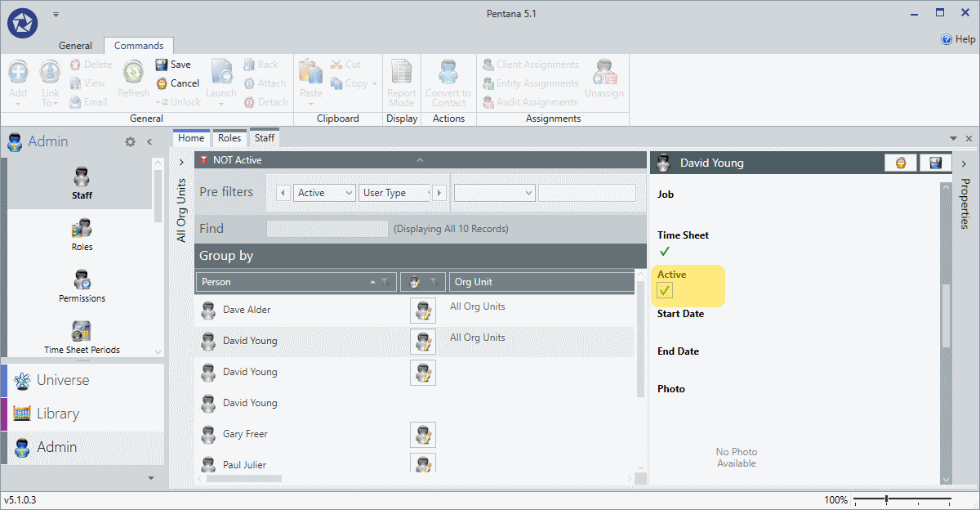980x510 pixels.
Task: Click Audit Assignments in the ribbon
Action: coord(530,102)
